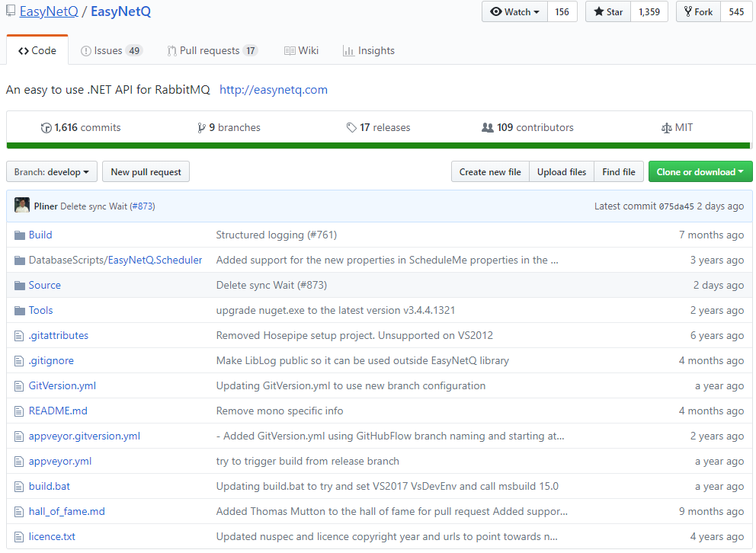Screen dimensions: 756x553
Task: View the 1,616 commits
Action: point(81,128)
